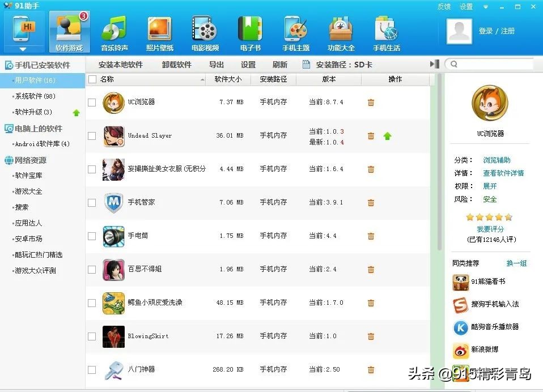The image size is (543, 392).
Task: Open the 软件游戏 section
Action: 69,32
